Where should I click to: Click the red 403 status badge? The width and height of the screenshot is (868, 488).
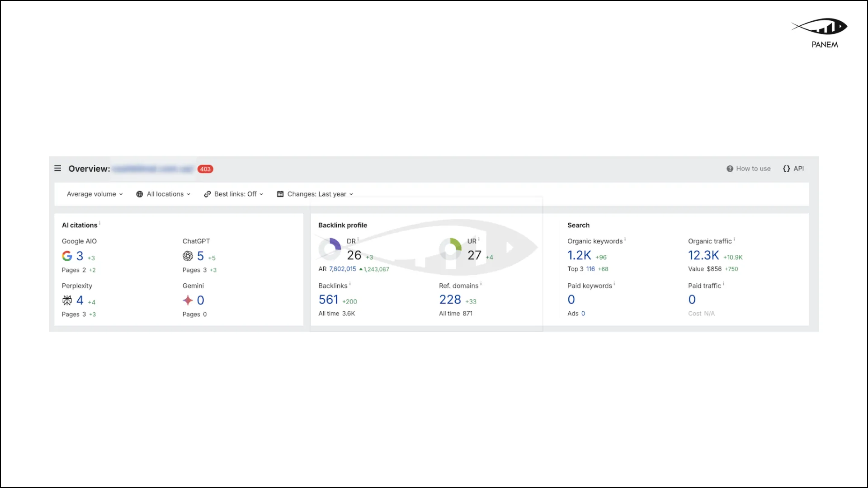(205, 169)
